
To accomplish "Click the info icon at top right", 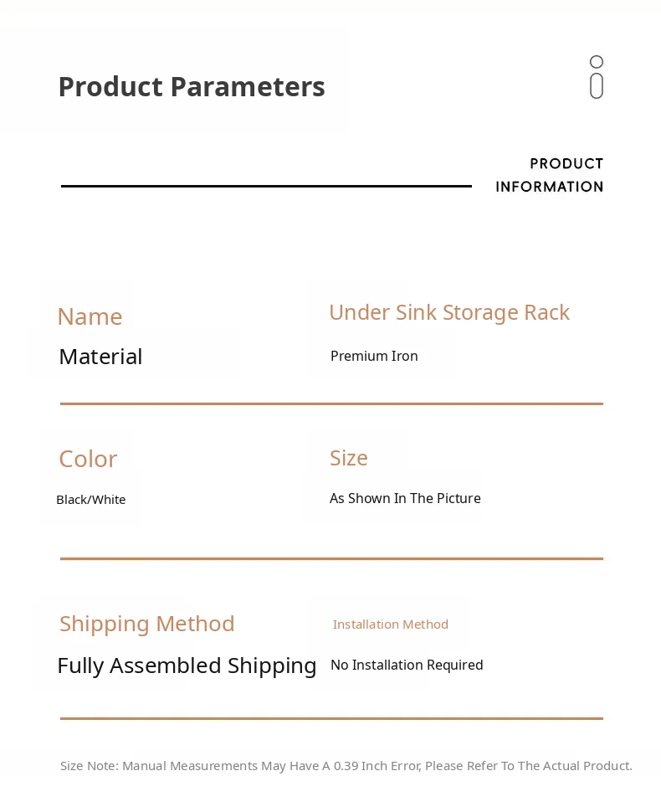I will point(597,77).
